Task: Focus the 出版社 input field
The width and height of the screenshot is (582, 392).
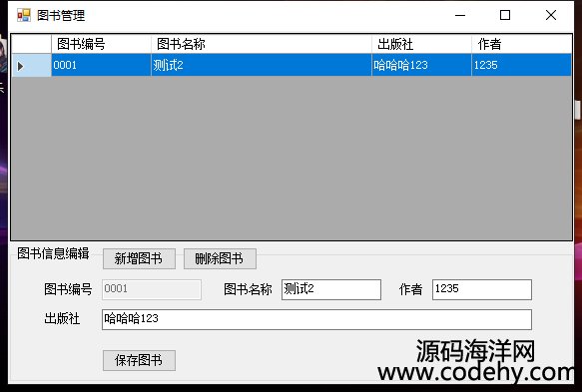Action: point(316,319)
